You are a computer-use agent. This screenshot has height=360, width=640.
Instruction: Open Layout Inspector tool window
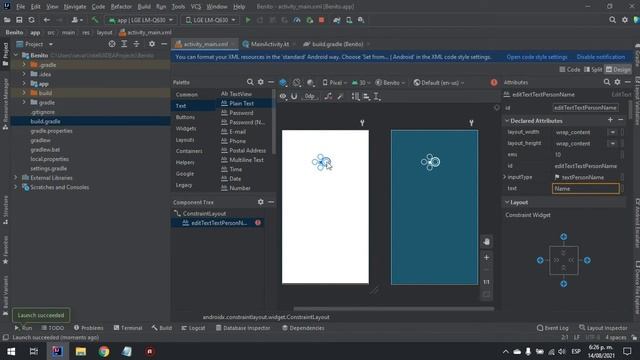[x=603, y=328]
